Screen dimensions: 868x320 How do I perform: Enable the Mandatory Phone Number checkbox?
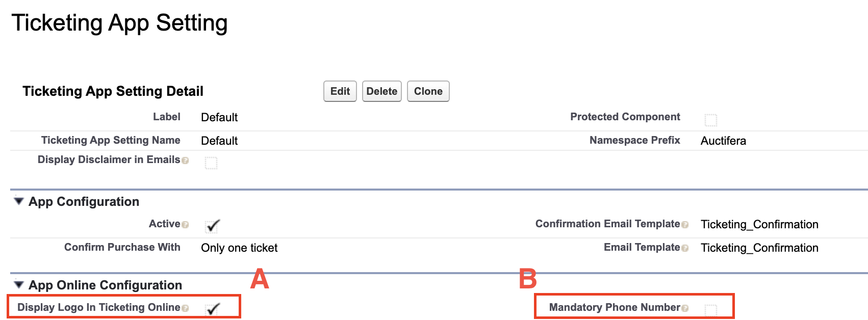pos(711,308)
